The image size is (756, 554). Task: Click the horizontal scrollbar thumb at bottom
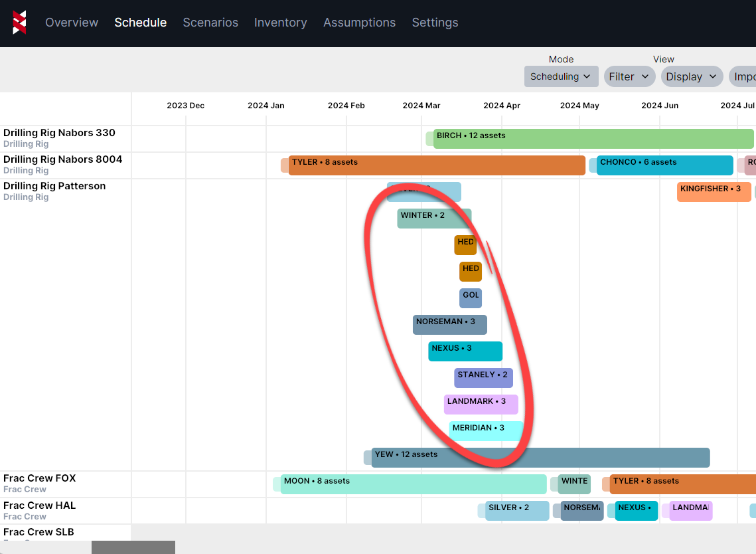click(133, 547)
